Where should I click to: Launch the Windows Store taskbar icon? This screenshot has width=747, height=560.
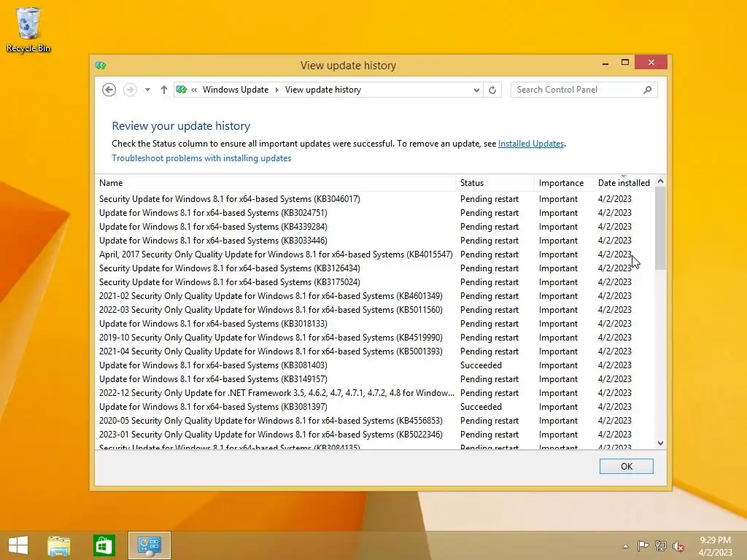104,545
